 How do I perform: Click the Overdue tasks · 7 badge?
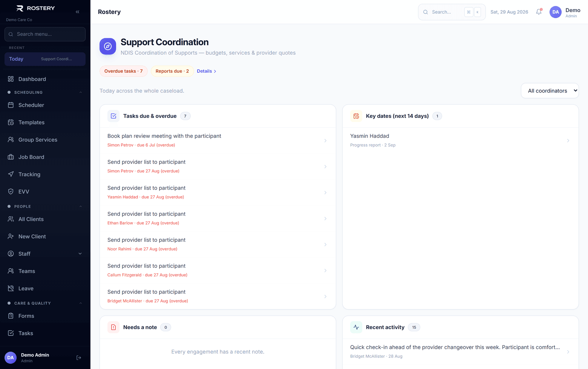coord(124,71)
